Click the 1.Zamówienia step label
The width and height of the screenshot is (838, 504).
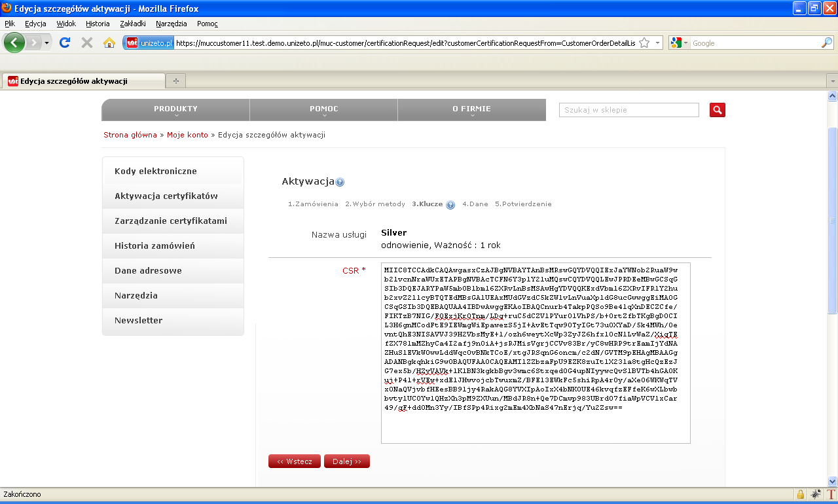pyautogui.click(x=313, y=204)
